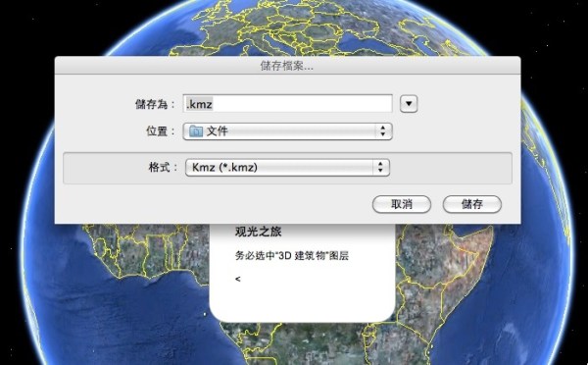
Task: Click the 儲存檔案... dialog title
Action: coord(287,66)
